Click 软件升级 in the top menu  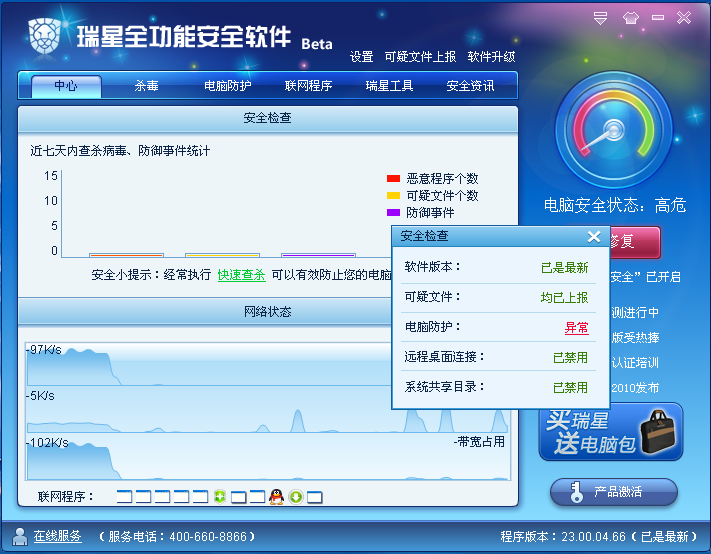pos(491,57)
